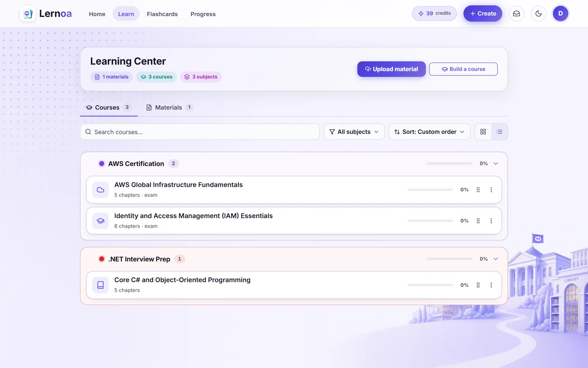Toggle dark mode moon icon
Screen dimensions: 588x368
point(538,14)
